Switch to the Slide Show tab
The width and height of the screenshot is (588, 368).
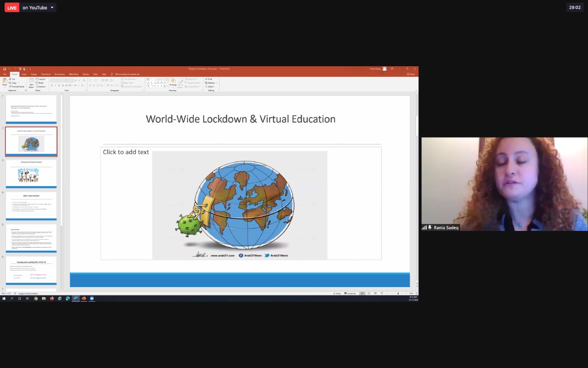73,74
